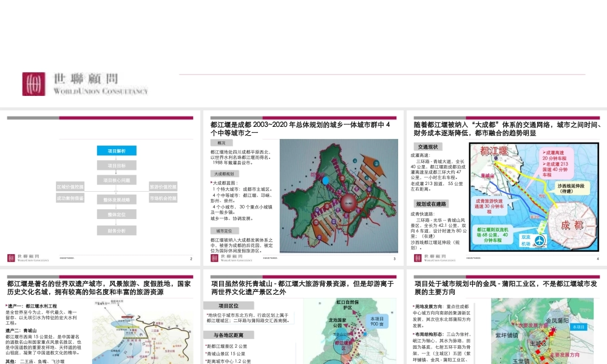607x364 pixels.
Task: Click the '主城区' map label
Action: [538, 343]
